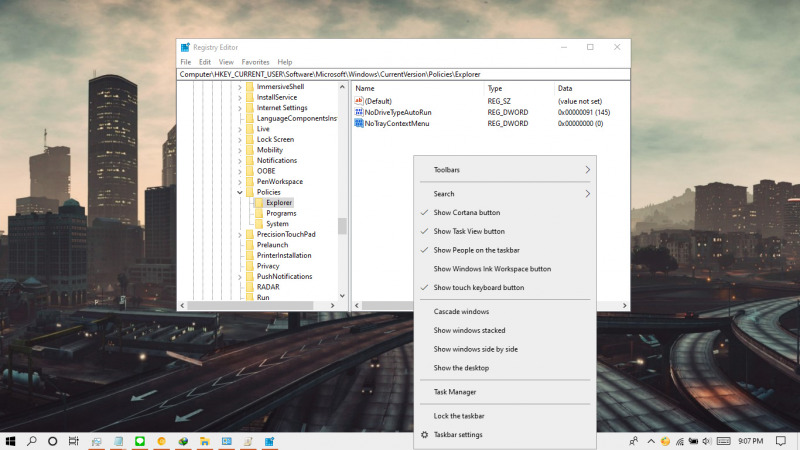
Task: Click the Taskbar settings gear icon
Action: pos(424,435)
